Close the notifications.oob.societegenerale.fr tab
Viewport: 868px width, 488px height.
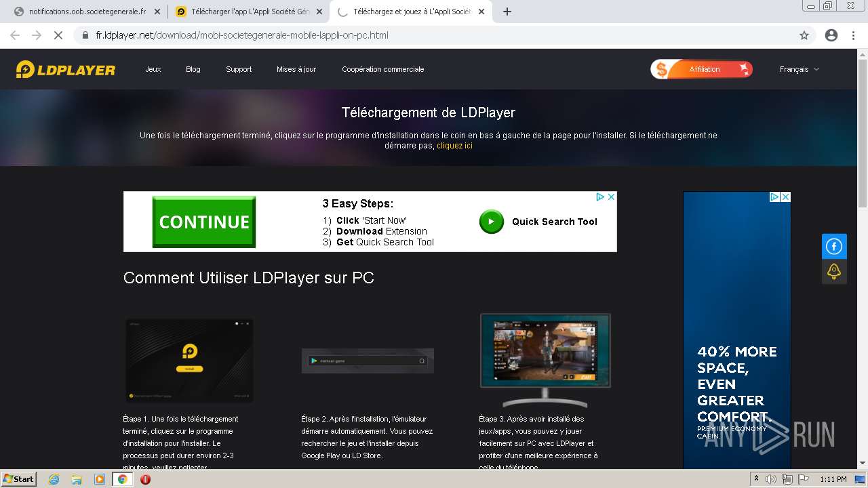click(x=157, y=12)
